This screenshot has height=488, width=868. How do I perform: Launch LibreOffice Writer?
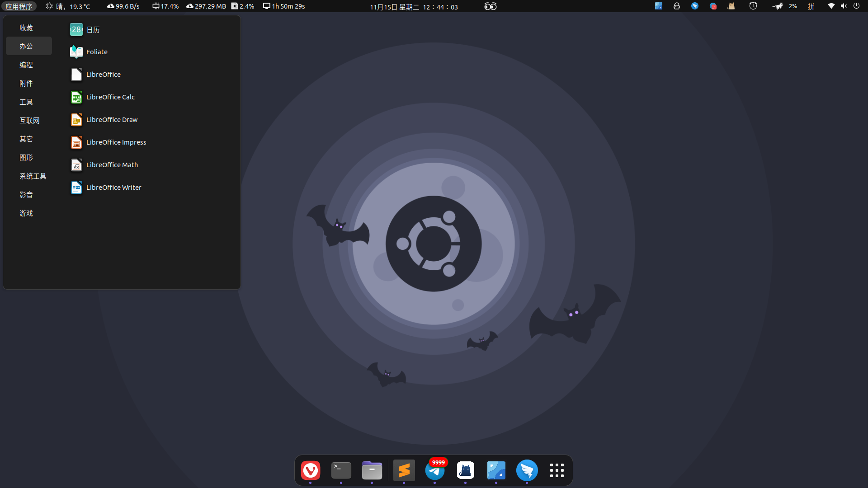[x=113, y=188]
